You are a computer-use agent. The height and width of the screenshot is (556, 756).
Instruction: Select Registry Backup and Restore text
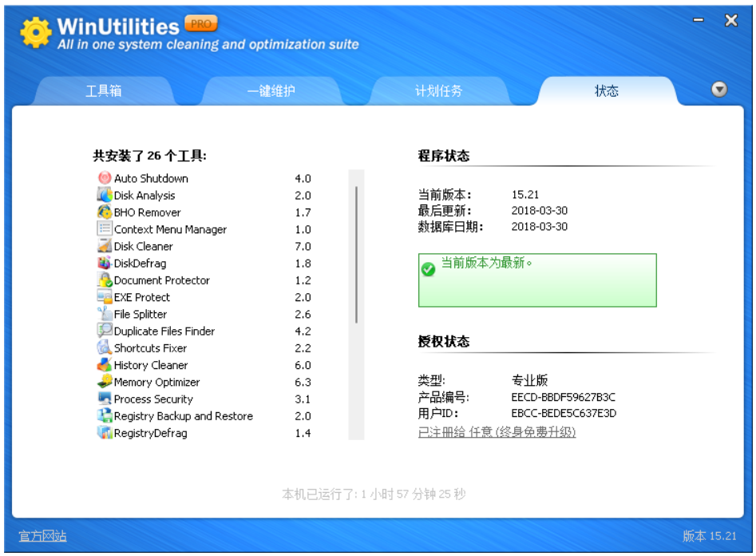[x=184, y=415]
